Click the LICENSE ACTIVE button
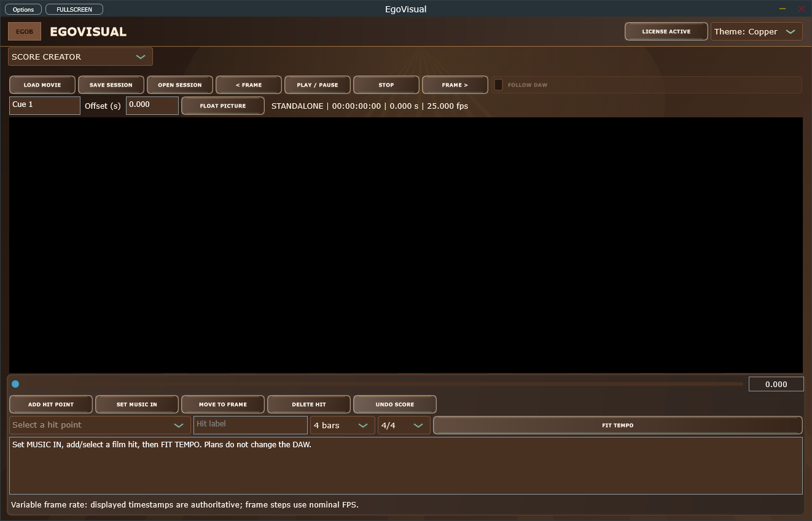This screenshot has width=812, height=521. click(x=666, y=31)
